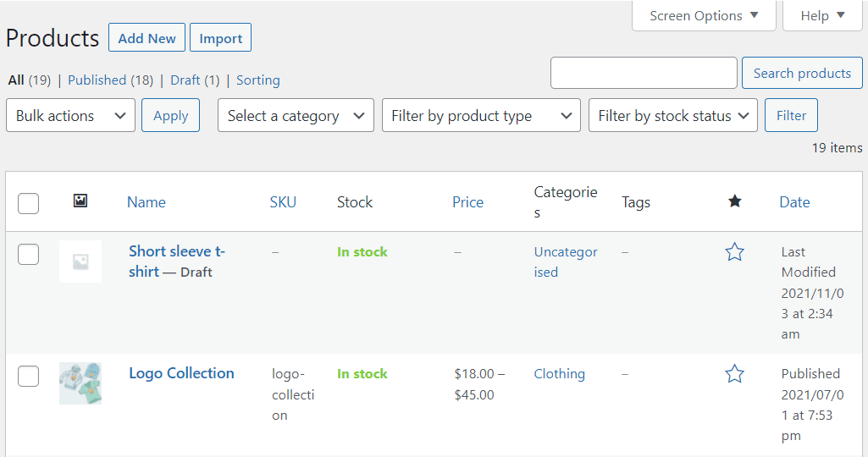
Task: Switch to the Sorting view
Action: [x=258, y=80]
